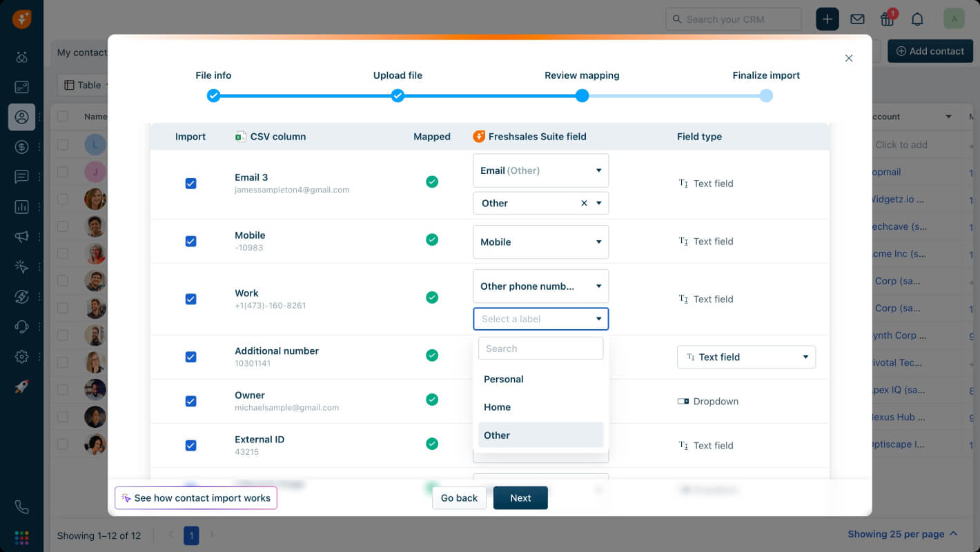980x552 pixels.
Task: Choose Home from the label list
Action: pyautogui.click(x=541, y=407)
